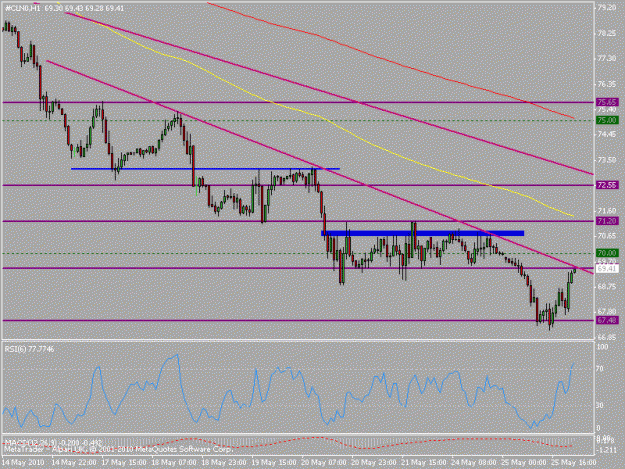Viewport: 625px width, 469px height.
Task: Click the 70.65 price axis value
Action: coord(607,236)
